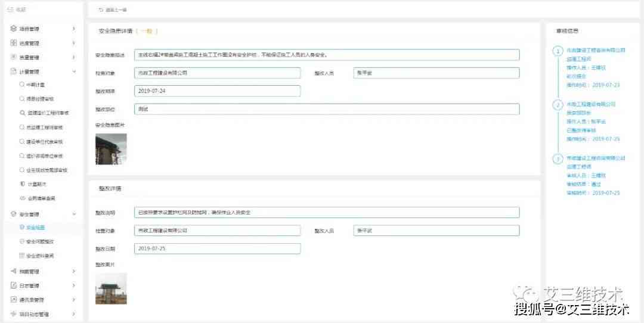Image resolution: width=644 pixels, height=323 pixels.
Task: Expand the 档案管理 chevron
Action: tap(74, 271)
